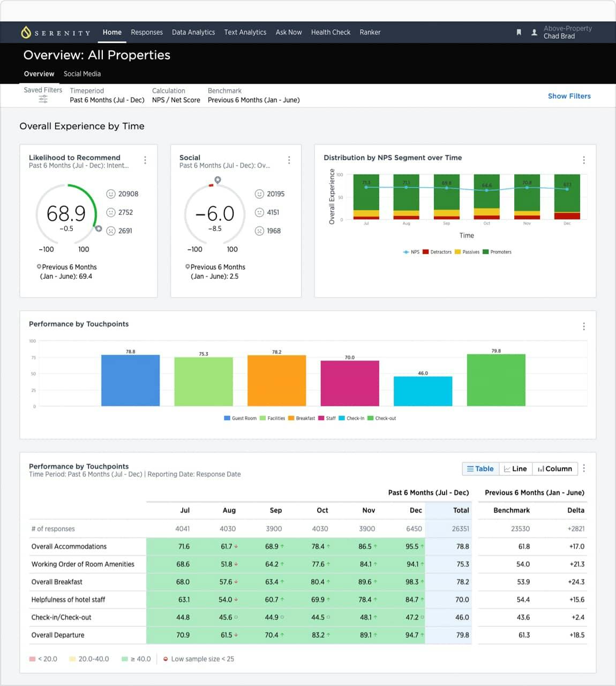Select the Overall Accommodations row label
Image resolution: width=616 pixels, height=686 pixels.
click(x=69, y=547)
